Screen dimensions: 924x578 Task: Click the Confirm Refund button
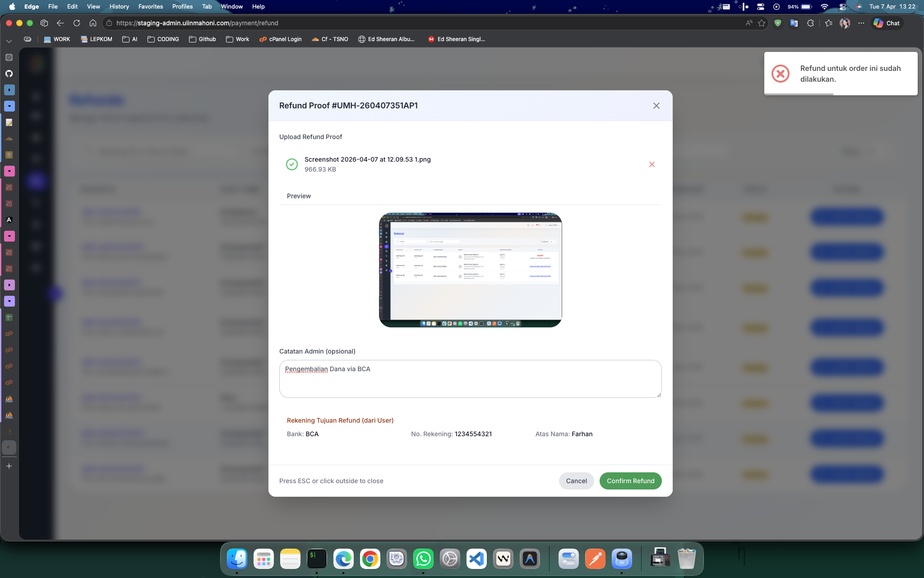point(630,481)
